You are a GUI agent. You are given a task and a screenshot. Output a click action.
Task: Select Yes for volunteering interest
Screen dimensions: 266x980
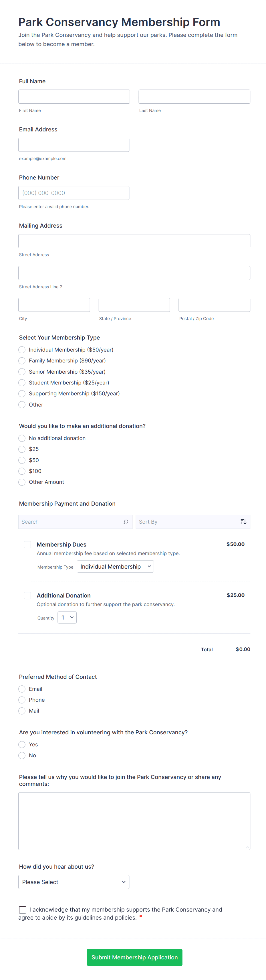click(x=22, y=744)
